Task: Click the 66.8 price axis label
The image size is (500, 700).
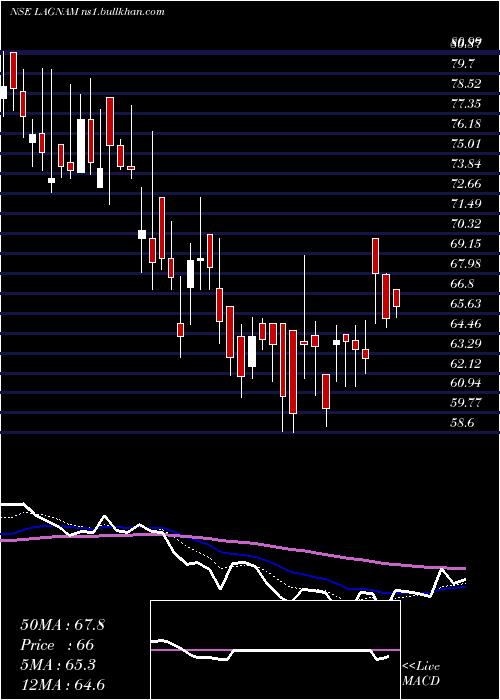Action: [463, 284]
